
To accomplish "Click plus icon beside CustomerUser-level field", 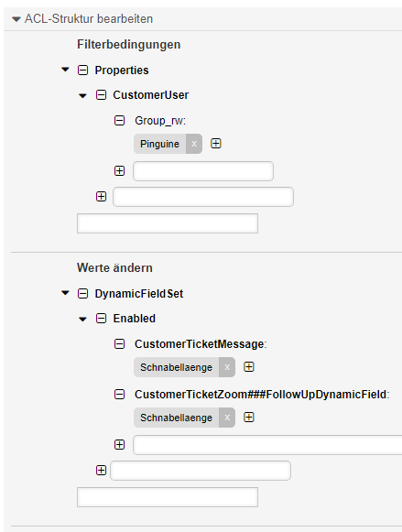I will [x=101, y=197].
